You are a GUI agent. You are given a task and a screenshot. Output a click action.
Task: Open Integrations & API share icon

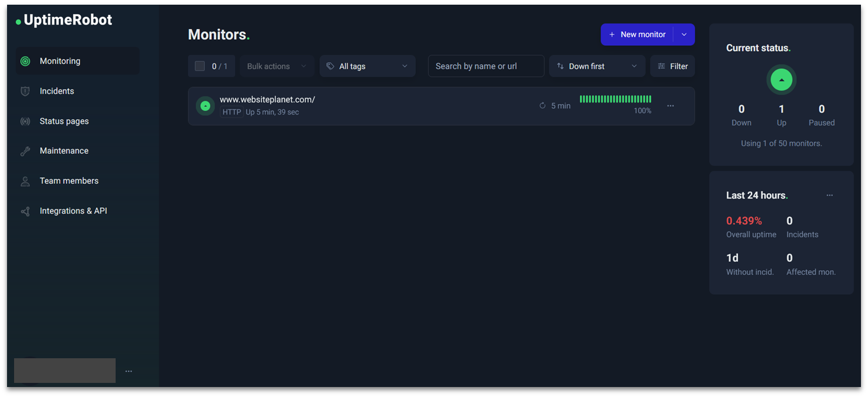coord(25,210)
